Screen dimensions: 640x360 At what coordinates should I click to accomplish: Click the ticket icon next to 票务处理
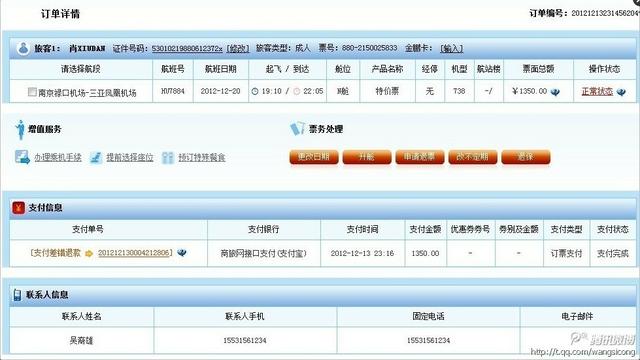tap(297, 129)
